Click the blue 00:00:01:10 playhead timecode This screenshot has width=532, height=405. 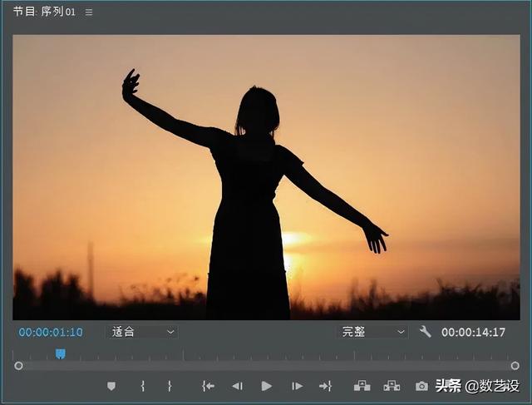51,332
